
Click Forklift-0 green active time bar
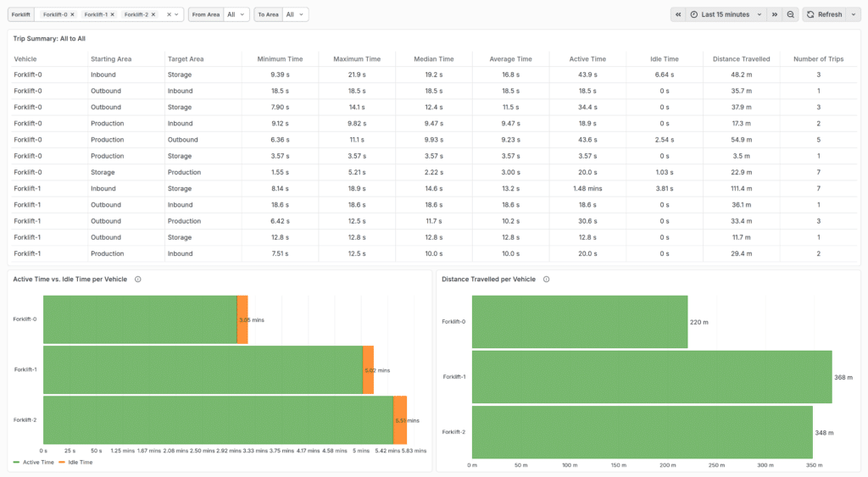coord(140,319)
